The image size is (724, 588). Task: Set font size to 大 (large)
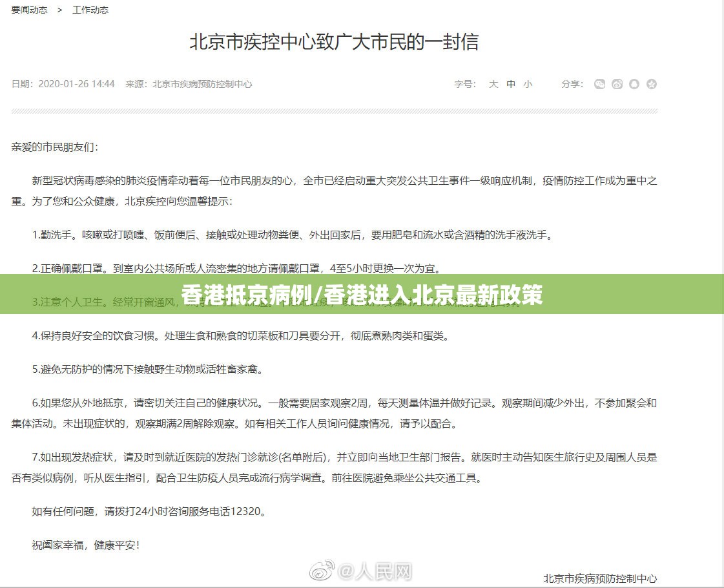(x=493, y=84)
